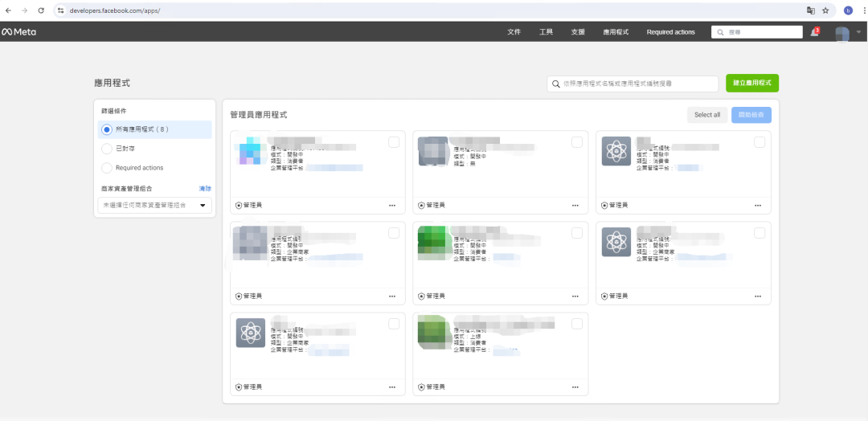Select the 已封存 radio filter
This screenshot has height=421, width=868.
click(x=107, y=149)
